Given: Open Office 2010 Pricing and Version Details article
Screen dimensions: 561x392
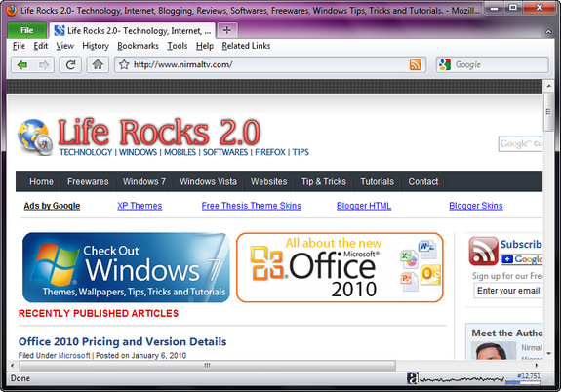Looking at the screenshot, I should click(x=122, y=341).
